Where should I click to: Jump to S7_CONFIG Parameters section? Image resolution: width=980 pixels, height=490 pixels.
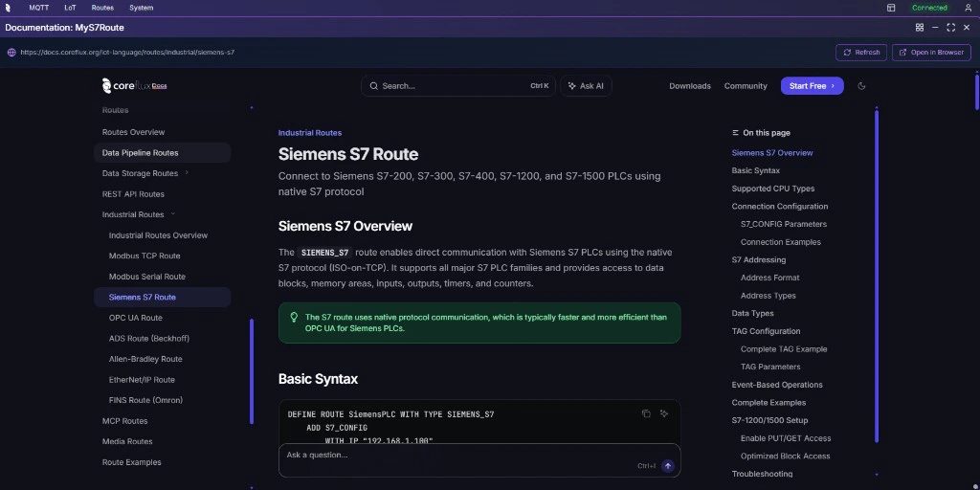[784, 224]
